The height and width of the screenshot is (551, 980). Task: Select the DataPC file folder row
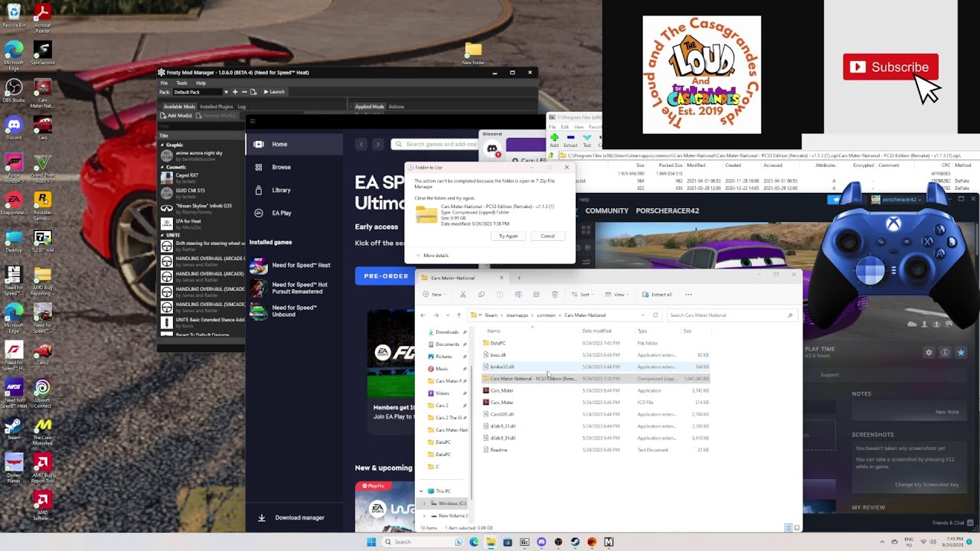click(x=596, y=343)
